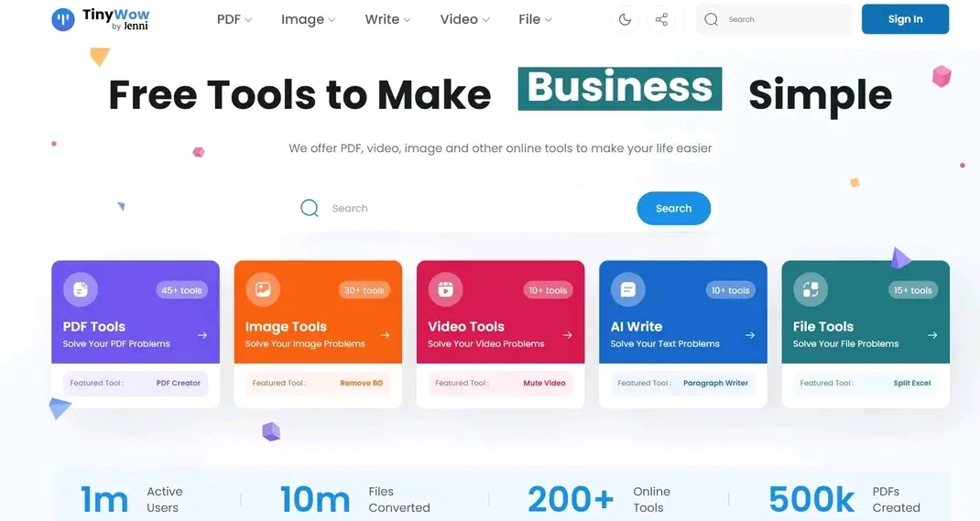Click the Video Tools film icon

(x=445, y=290)
